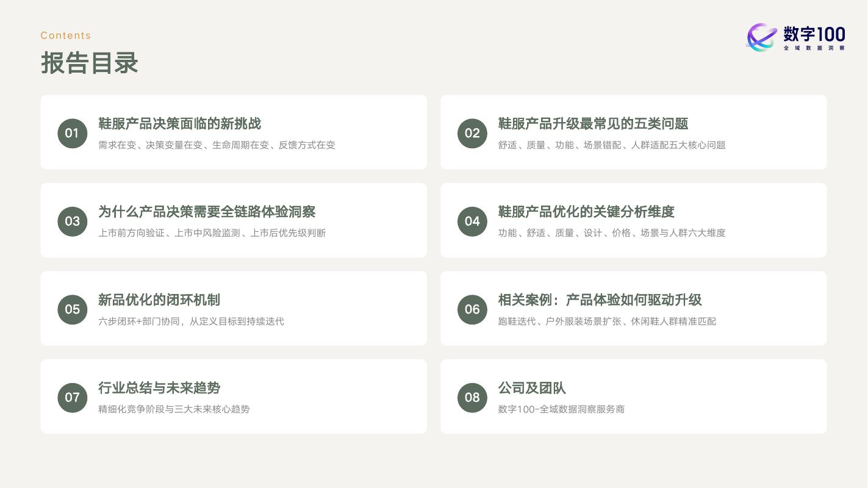Click the 数字100 logo
Viewport: 868px width, 488px height.
coord(795,37)
